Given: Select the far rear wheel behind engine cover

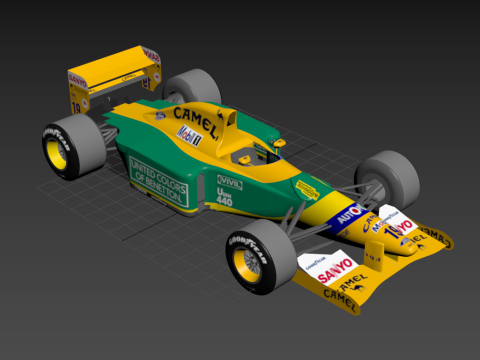Looking at the screenshot, I should pyautogui.click(x=192, y=87).
